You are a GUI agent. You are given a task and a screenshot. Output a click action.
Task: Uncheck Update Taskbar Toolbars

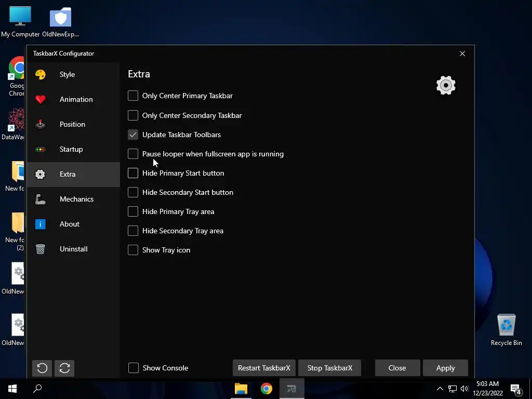tap(133, 135)
